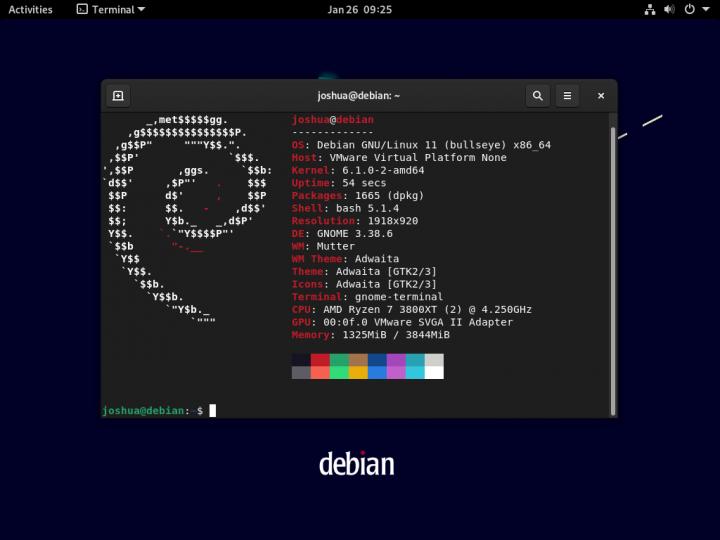
Task: Close the terminal window
Action: [x=601, y=96]
